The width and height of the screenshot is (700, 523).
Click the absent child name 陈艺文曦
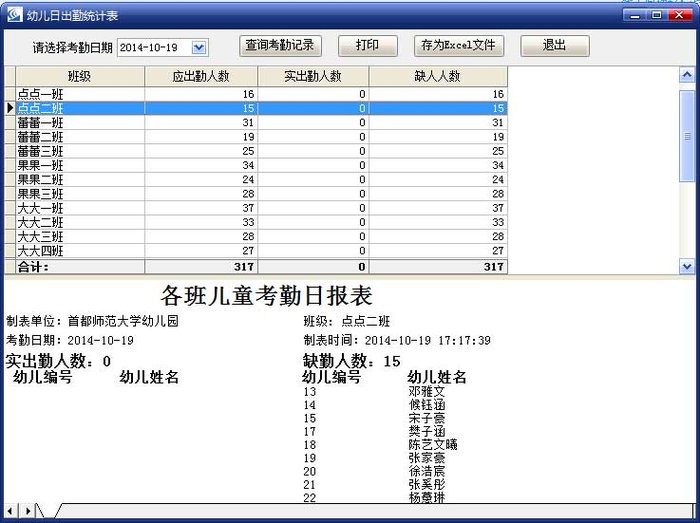pos(433,445)
